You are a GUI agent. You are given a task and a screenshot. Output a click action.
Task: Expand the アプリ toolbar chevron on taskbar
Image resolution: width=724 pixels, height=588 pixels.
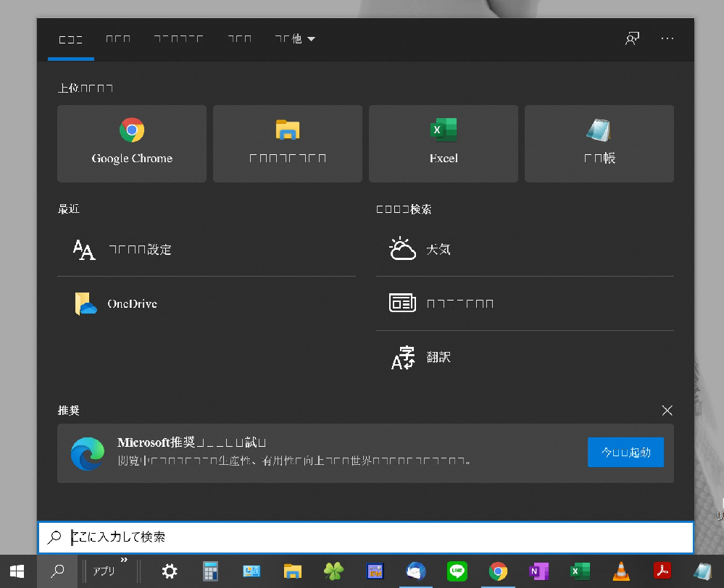coord(124,560)
